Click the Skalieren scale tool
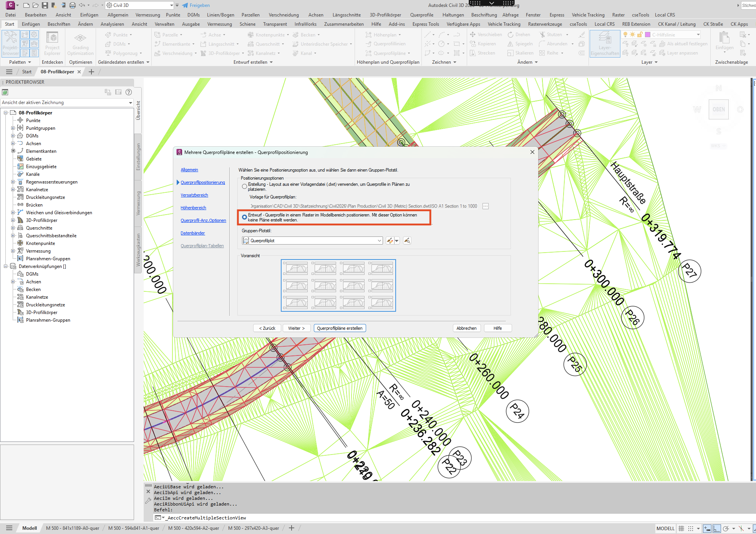 [521, 53]
